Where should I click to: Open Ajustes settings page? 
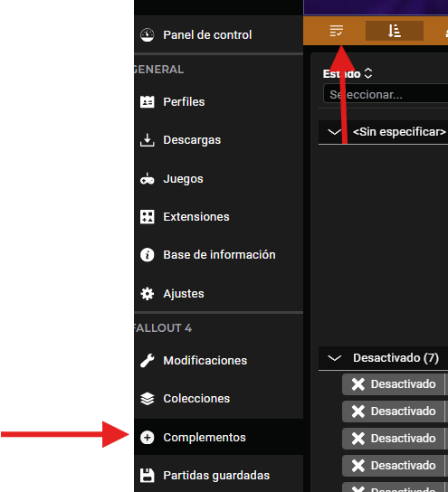pos(218,294)
